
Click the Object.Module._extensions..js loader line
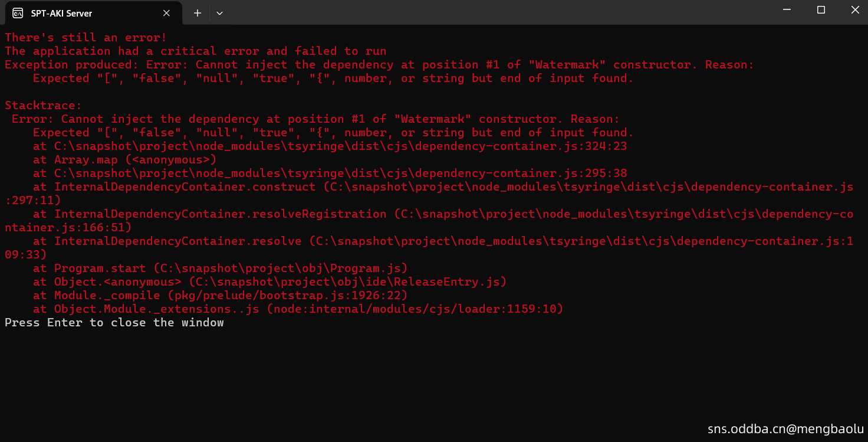pos(298,309)
